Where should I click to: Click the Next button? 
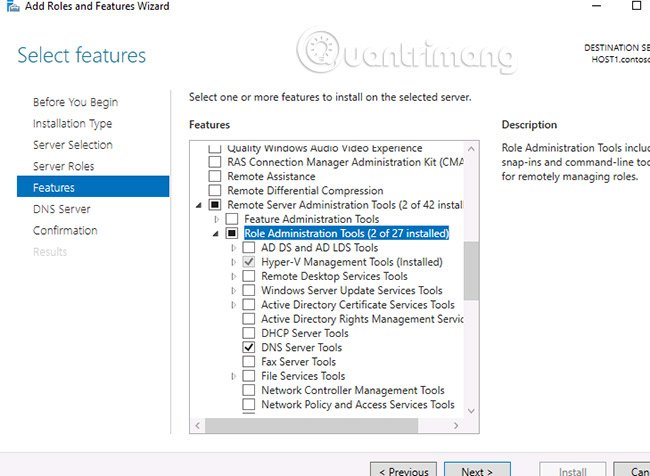pyautogui.click(x=477, y=469)
